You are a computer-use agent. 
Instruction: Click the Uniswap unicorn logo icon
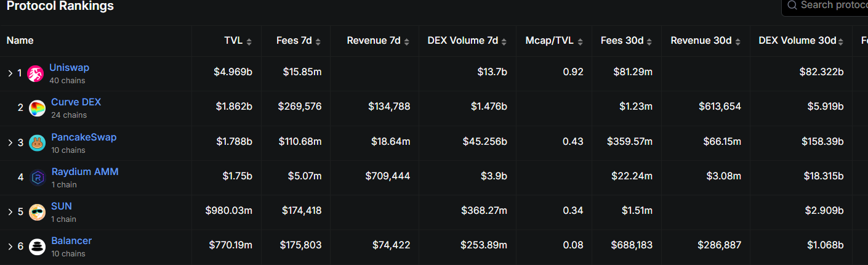pos(36,73)
